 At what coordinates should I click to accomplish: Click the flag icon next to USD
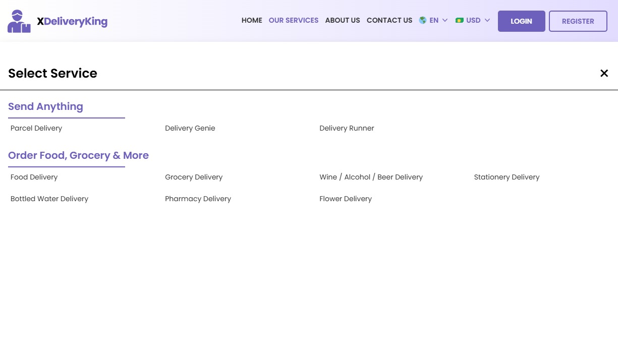tap(460, 20)
